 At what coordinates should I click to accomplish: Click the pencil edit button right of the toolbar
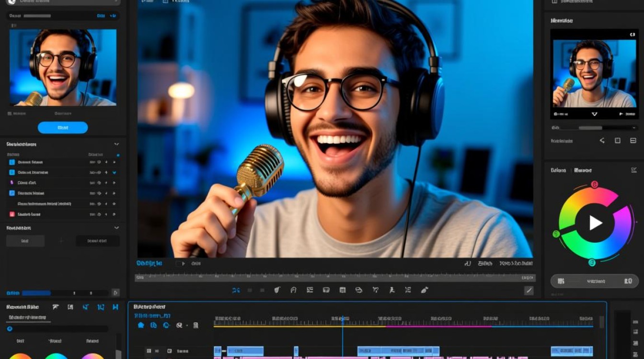(529, 290)
